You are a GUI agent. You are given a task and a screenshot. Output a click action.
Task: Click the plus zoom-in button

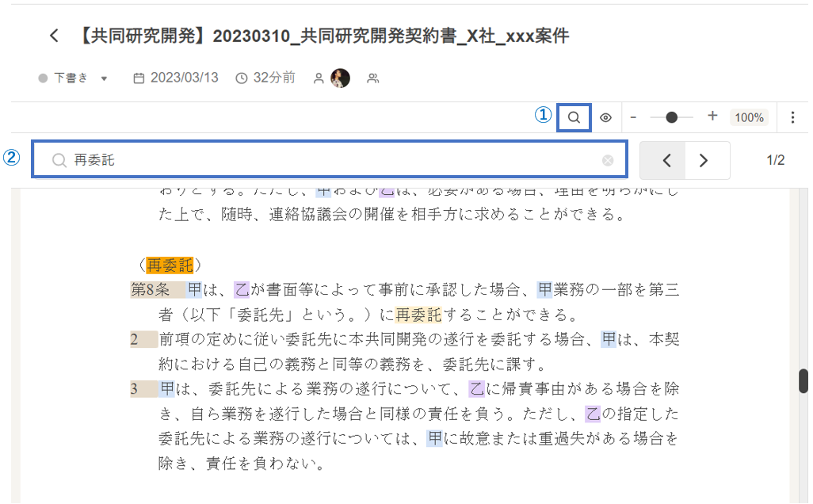coord(712,116)
